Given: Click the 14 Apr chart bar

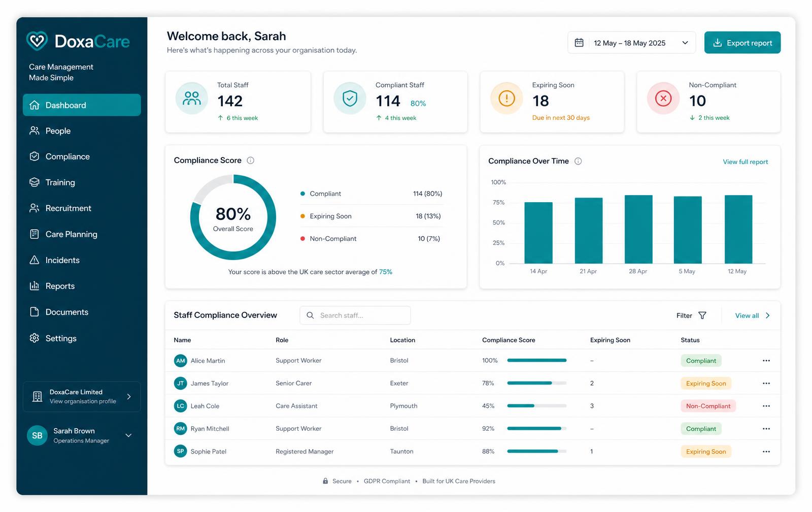Looking at the screenshot, I should pyautogui.click(x=538, y=233).
